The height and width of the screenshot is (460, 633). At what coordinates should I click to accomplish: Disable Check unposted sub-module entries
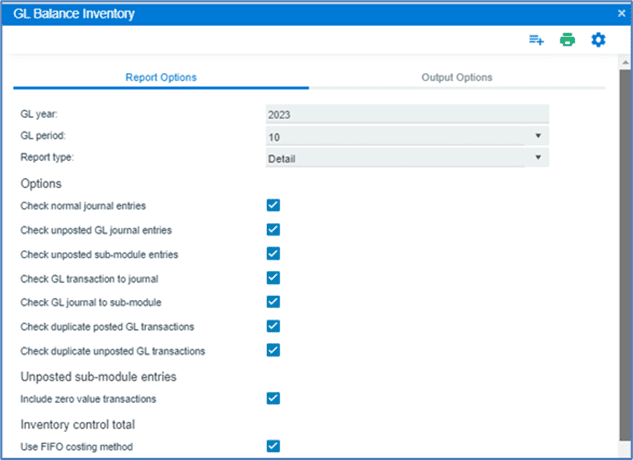point(273,254)
